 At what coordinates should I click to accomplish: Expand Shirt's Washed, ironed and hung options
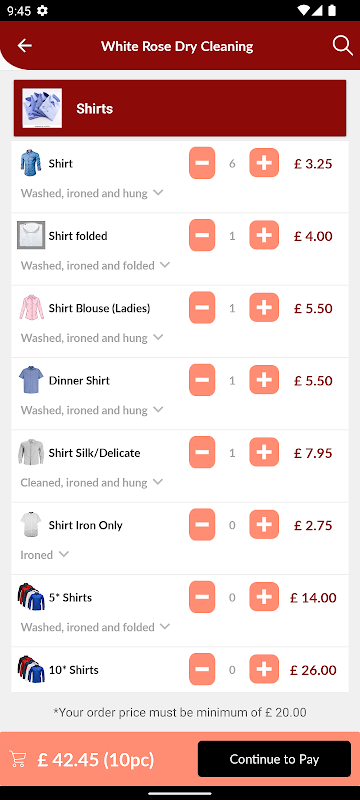pos(92,193)
